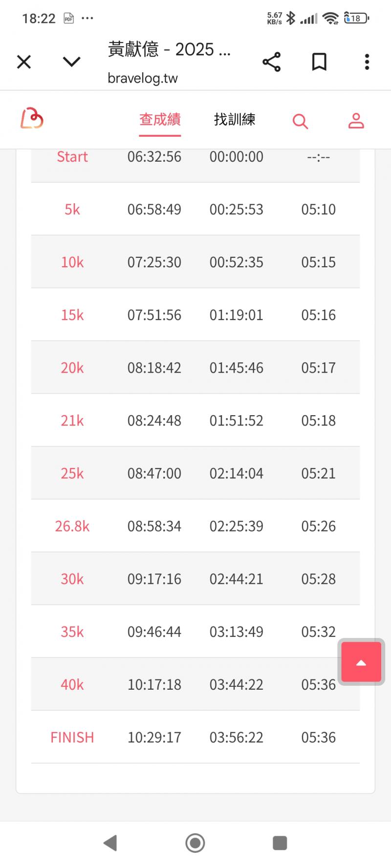Tap the bravelog.tw URL text
This screenshot has height=868, width=391.
pos(143,78)
